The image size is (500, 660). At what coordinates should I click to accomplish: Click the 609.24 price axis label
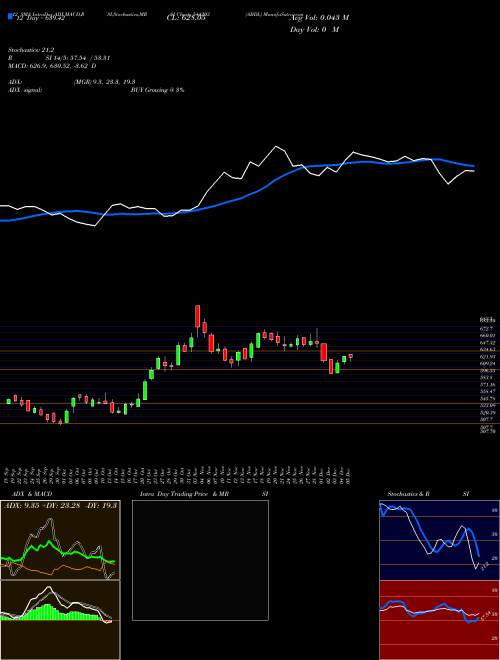click(x=487, y=363)
